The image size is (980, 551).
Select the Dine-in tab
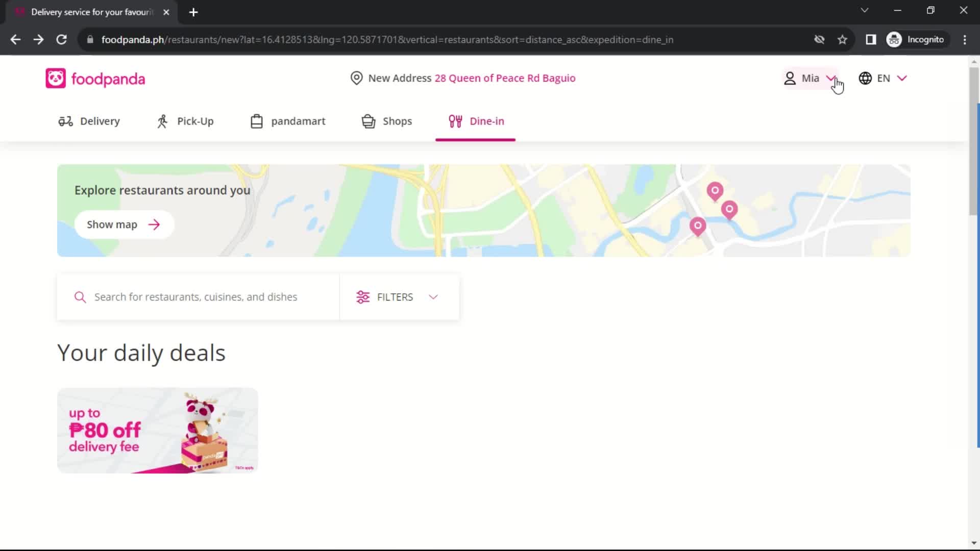[476, 121]
